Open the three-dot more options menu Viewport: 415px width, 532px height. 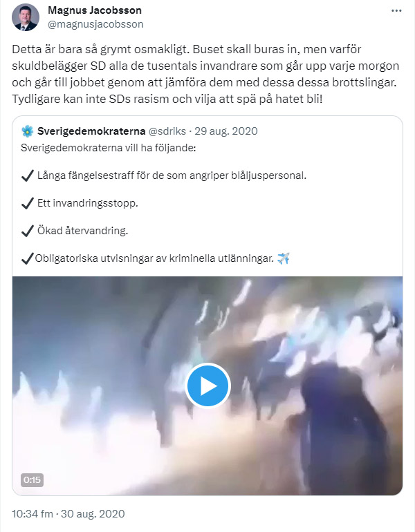pyautogui.click(x=396, y=11)
